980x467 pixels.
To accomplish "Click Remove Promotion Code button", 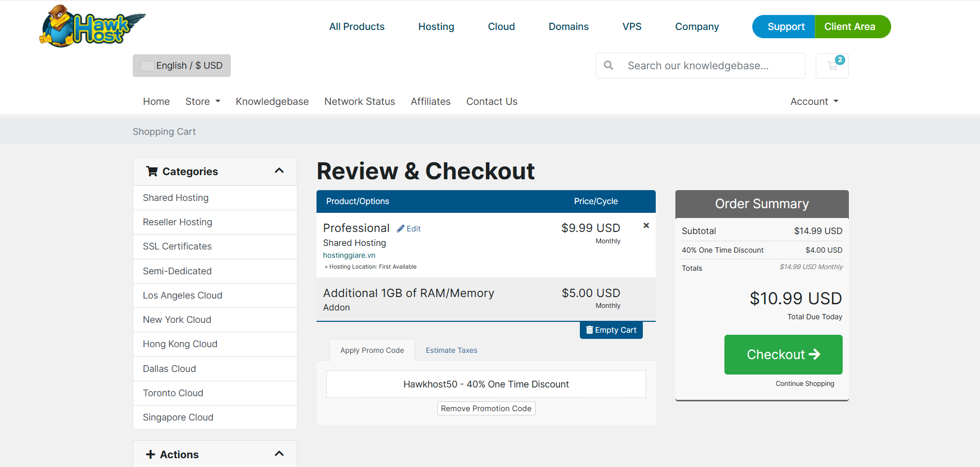I will pos(486,409).
